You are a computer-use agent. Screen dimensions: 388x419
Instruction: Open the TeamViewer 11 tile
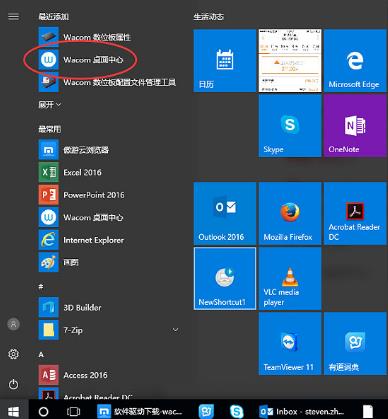pyautogui.click(x=290, y=343)
